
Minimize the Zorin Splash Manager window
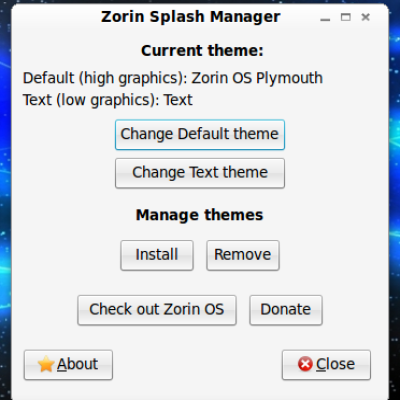point(325,18)
